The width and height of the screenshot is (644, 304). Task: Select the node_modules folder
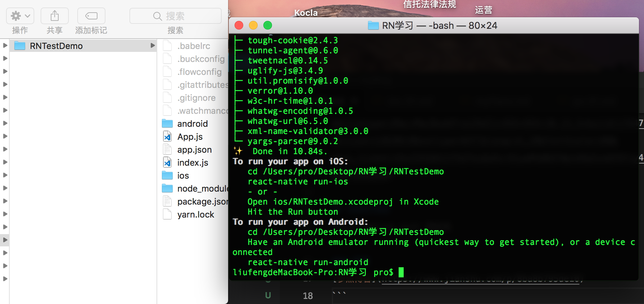201,189
